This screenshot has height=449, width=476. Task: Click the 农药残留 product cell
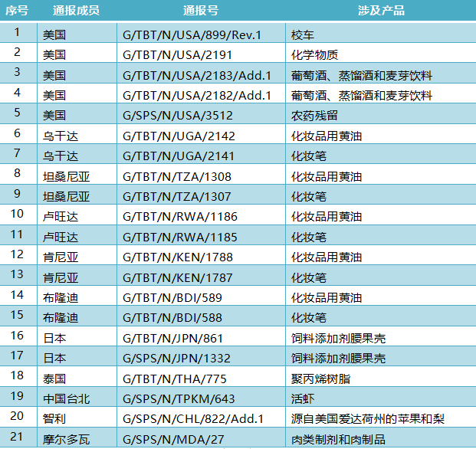pos(381,113)
